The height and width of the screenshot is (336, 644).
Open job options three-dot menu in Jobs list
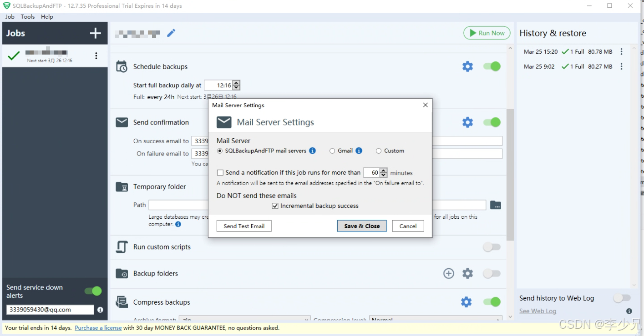click(96, 55)
